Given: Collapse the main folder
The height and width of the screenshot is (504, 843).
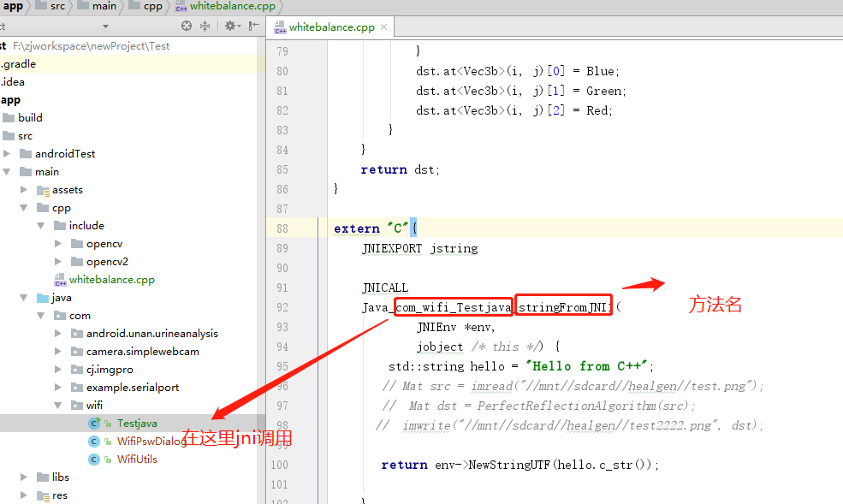Looking at the screenshot, I should (x=7, y=172).
